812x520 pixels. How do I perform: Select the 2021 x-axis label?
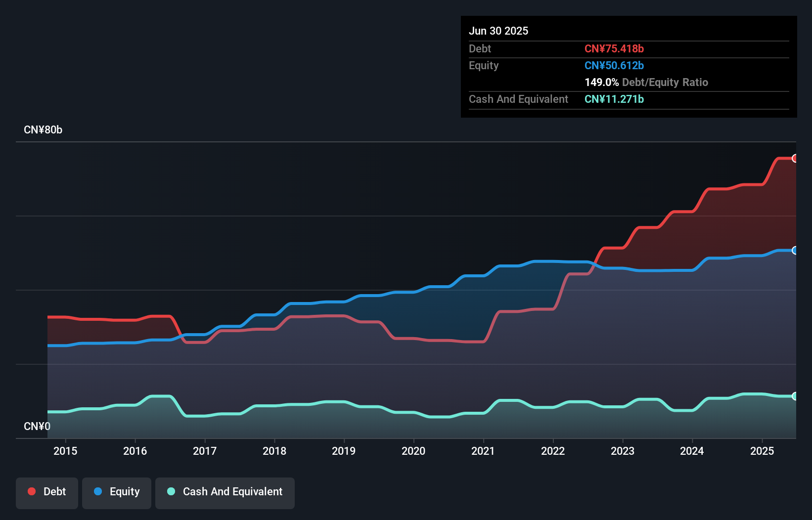click(483, 451)
